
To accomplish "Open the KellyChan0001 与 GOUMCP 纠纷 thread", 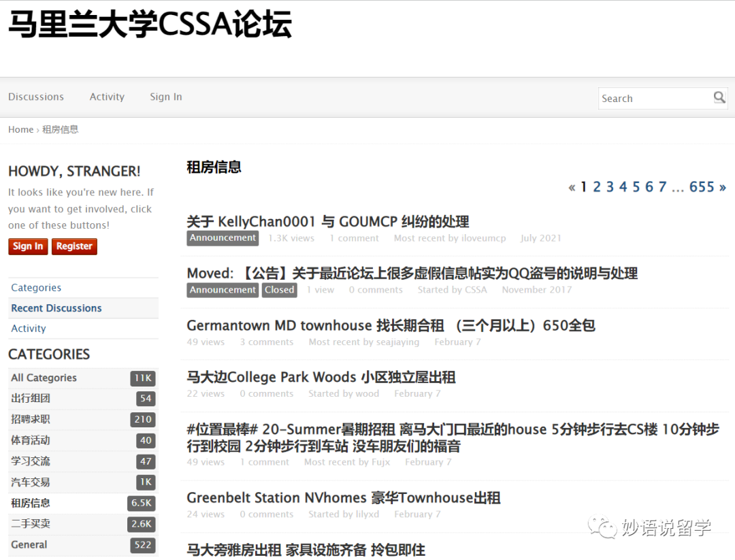I will point(327,221).
